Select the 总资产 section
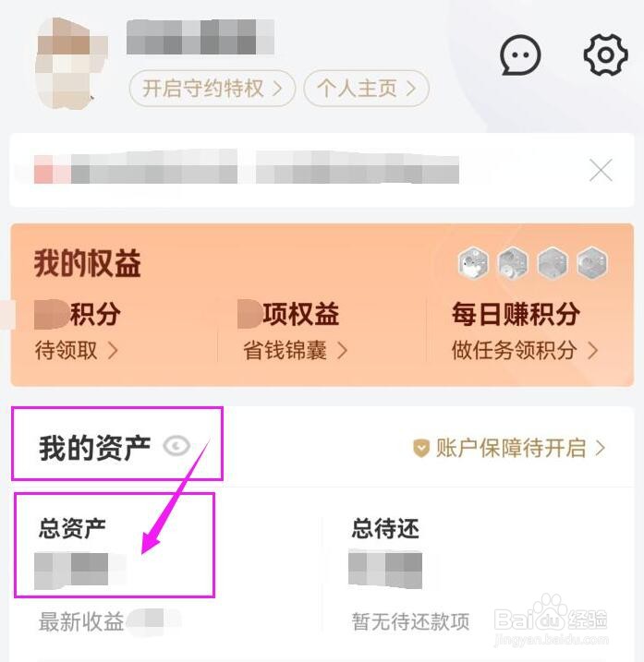The image size is (644, 662). pyautogui.click(x=115, y=545)
